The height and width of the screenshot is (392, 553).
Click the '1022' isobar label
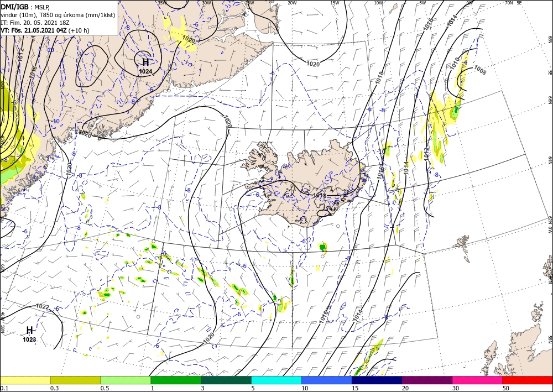[43, 307]
